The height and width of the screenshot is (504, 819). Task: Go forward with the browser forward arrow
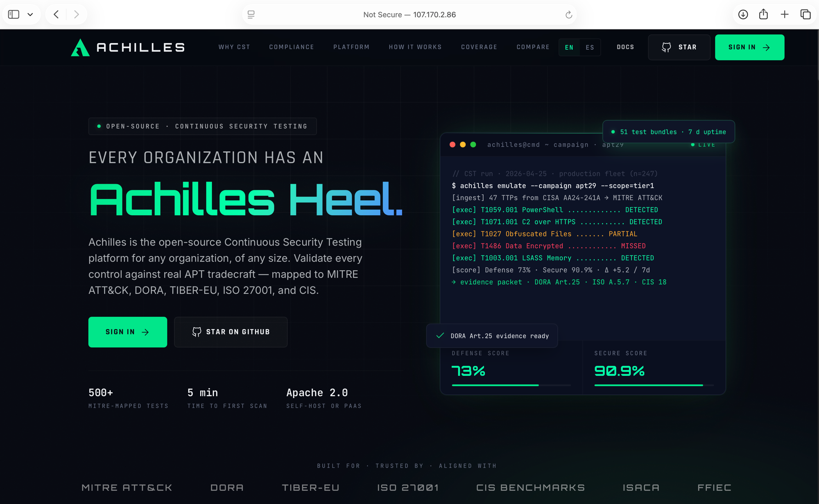click(77, 14)
